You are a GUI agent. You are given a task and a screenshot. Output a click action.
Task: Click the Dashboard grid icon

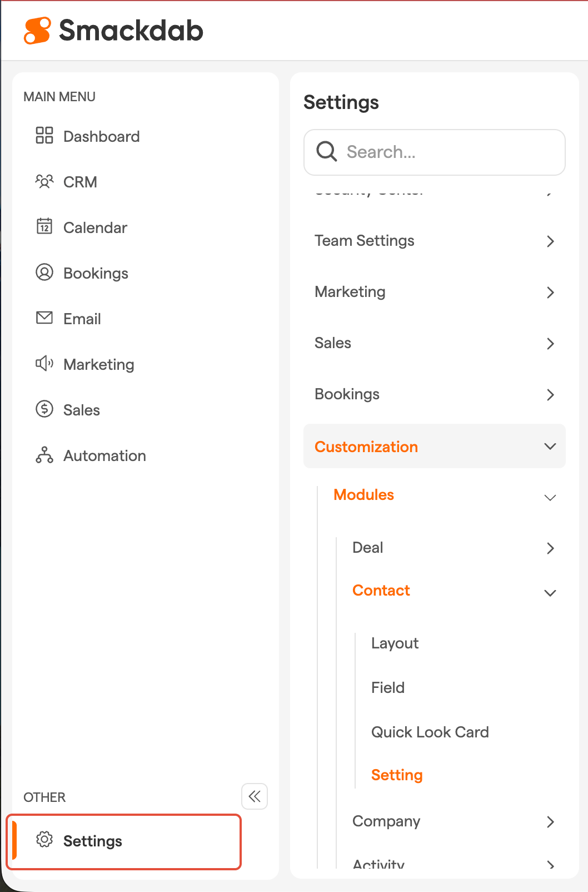click(x=44, y=136)
